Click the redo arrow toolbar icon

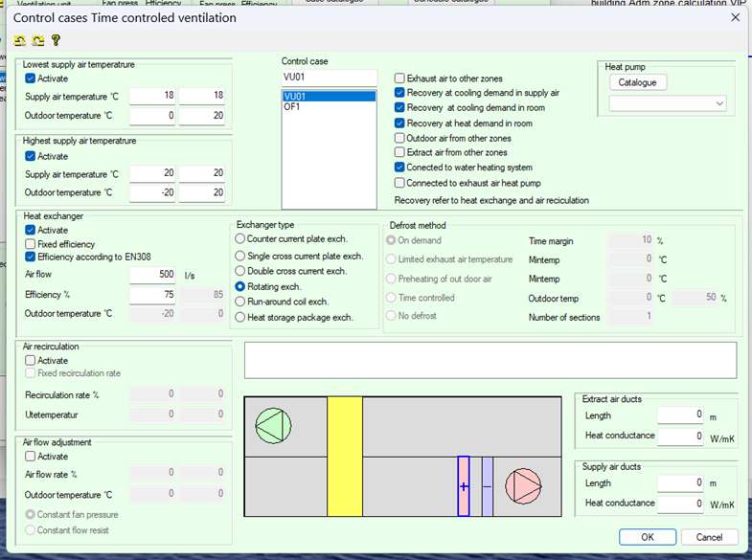tap(37, 40)
